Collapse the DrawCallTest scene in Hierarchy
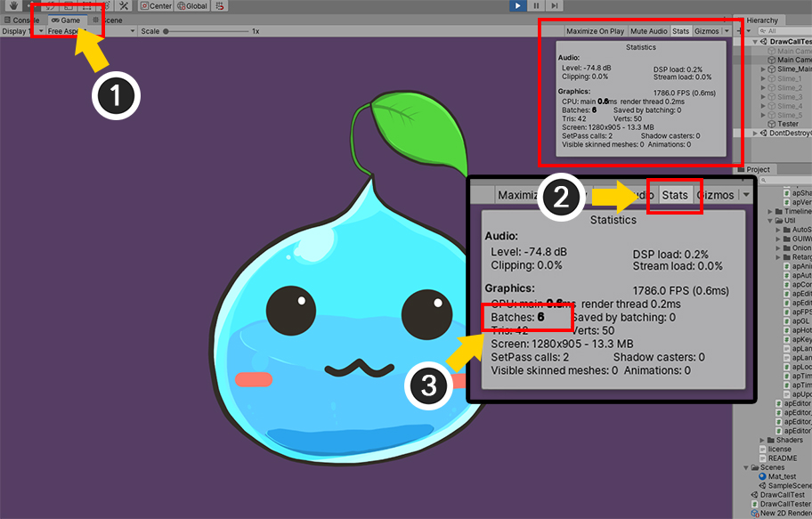 (755, 42)
